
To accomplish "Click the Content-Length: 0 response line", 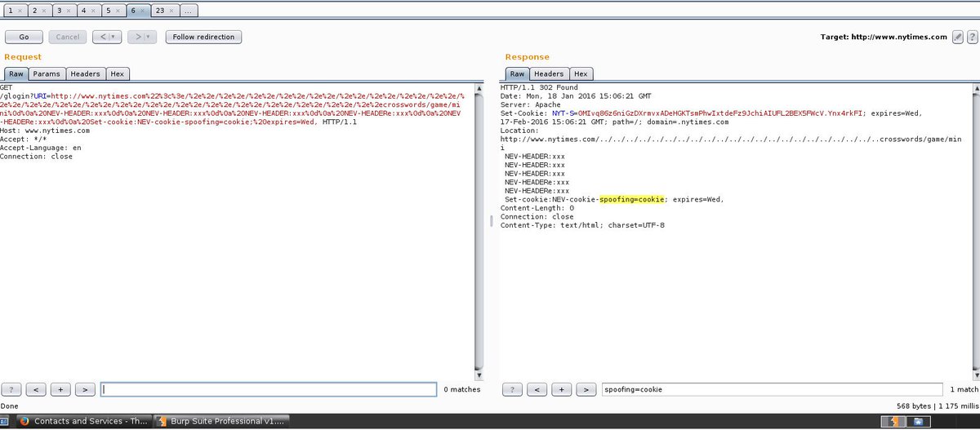I will click(x=537, y=208).
